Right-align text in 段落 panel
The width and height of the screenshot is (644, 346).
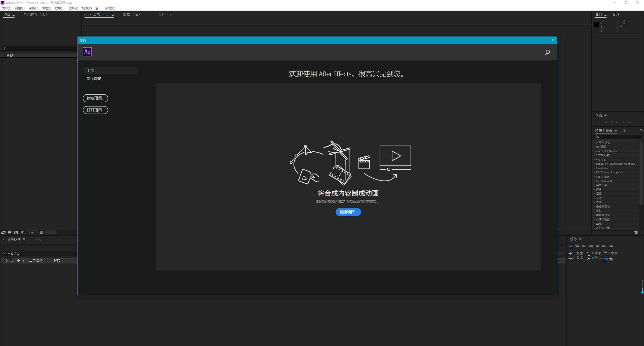click(584, 247)
